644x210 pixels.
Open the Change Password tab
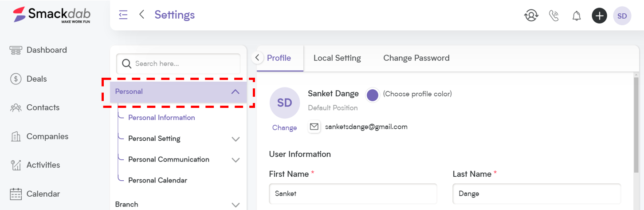(x=416, y=58)
